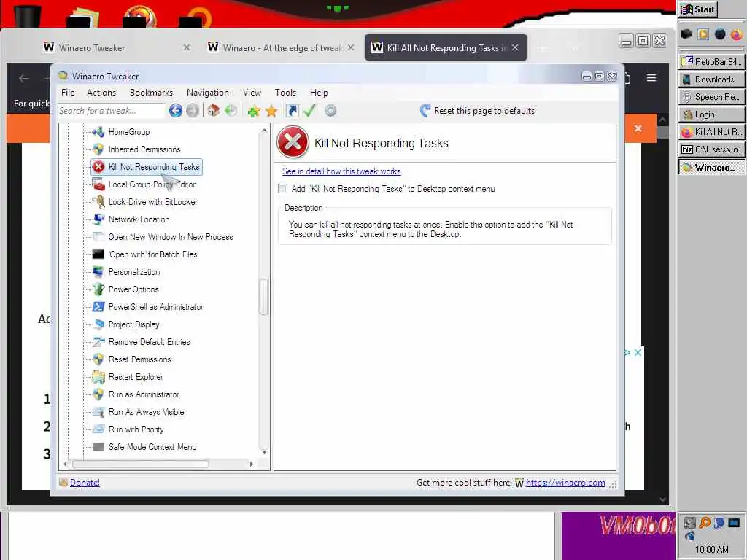This screenshot has height=560, width=747.
Task: Click the Speech Re... taskbar button
Action: click(712, 97)
